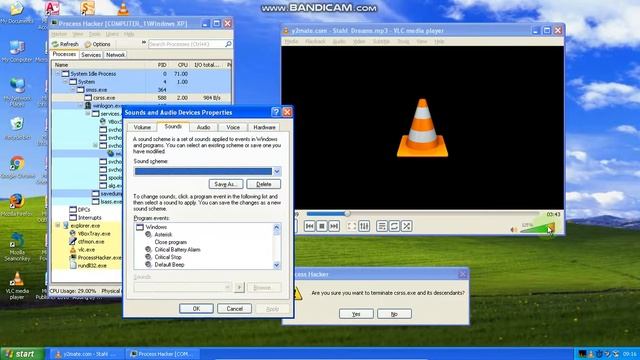Toggle VLC loop repeat icon
This screenshot has width=640, height=360.
tap(394, 226)
